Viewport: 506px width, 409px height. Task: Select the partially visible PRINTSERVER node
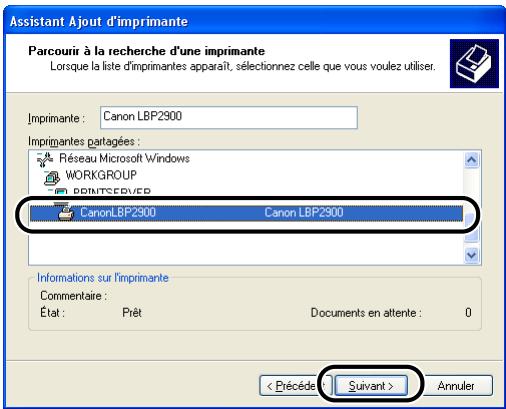tap(112, 191)
